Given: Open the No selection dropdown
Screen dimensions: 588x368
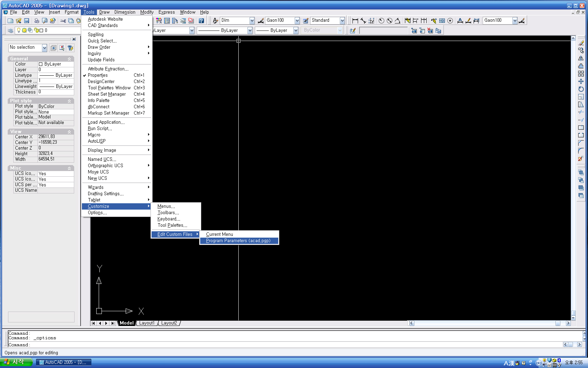Looking at the screenshot, I should pyautogui.click(x=44, y=48).
